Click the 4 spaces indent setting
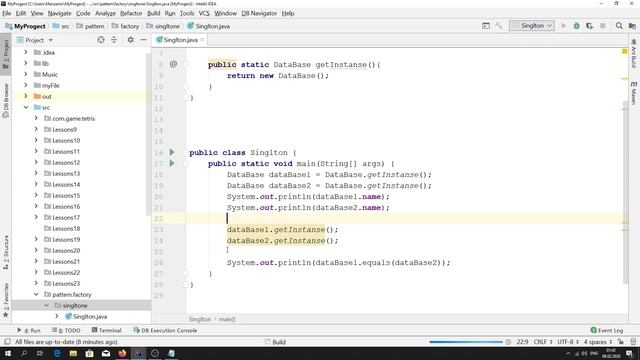Screen dimensions: 640x360 point(598,342)
